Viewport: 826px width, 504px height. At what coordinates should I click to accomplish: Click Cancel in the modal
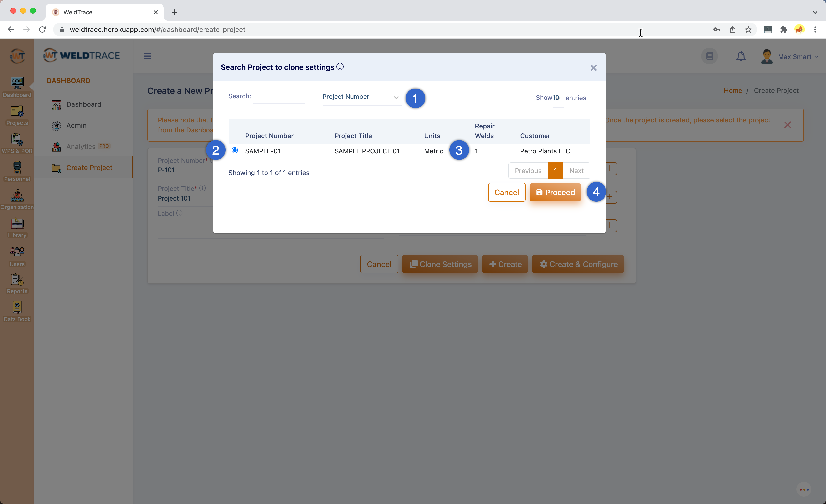506,192
